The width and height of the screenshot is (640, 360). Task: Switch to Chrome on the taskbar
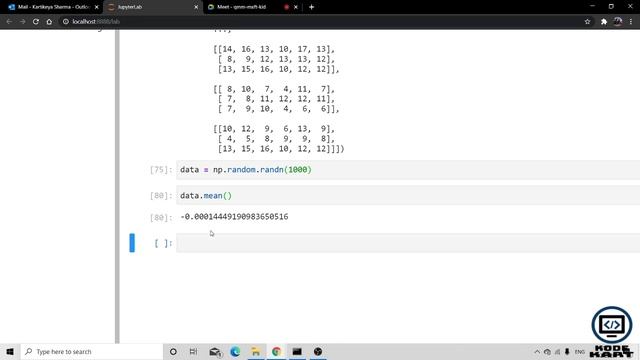click(276, 351)
